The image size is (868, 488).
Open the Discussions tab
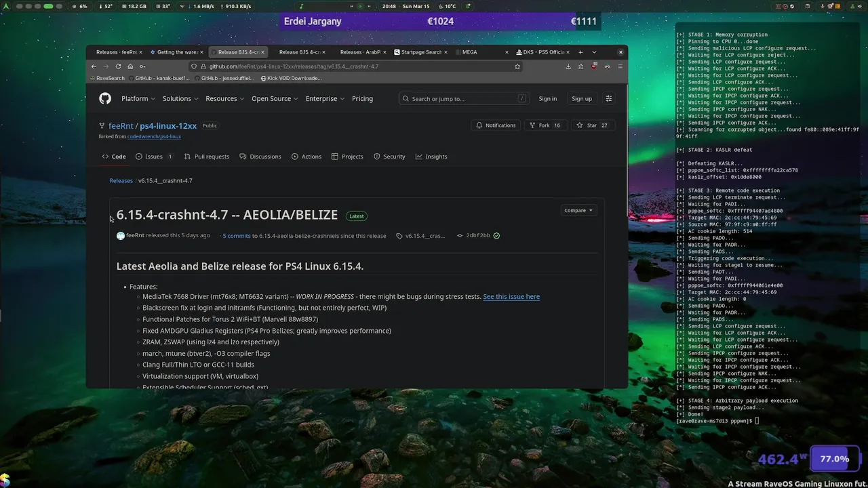(260, 157)
